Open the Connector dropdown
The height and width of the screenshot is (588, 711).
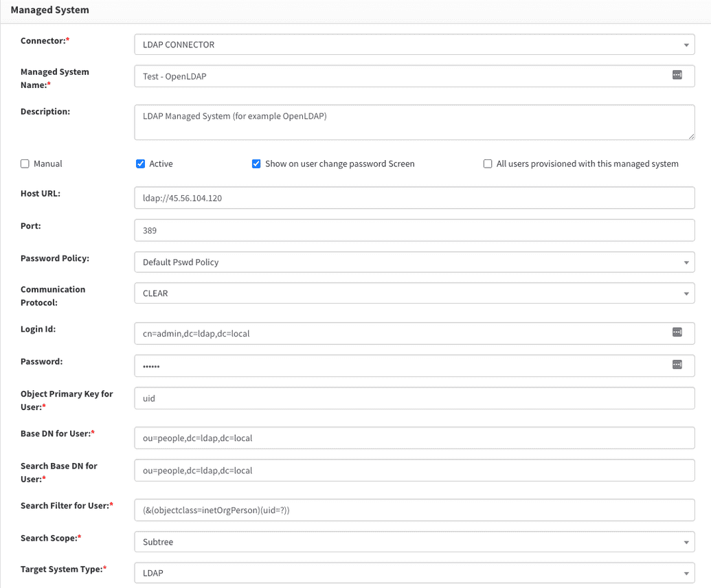[x=688, y=44]
